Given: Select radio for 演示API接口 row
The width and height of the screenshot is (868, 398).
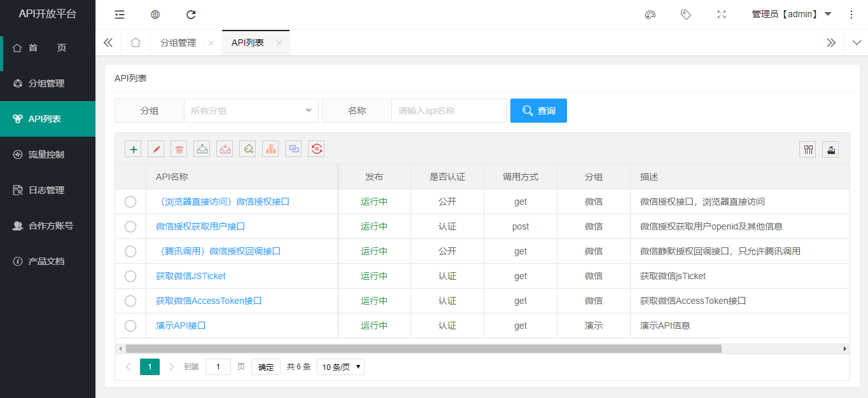Looking at the screenshot, I should [130, 326].
